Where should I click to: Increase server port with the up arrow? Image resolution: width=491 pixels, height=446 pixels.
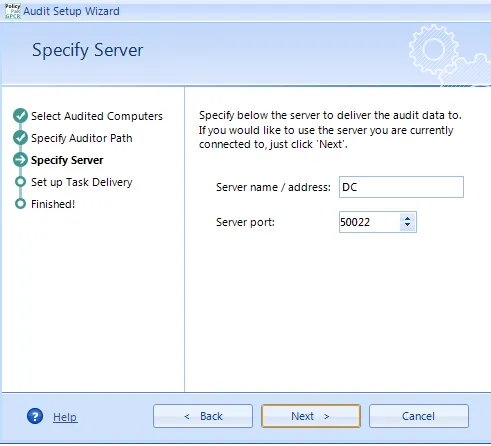[x=407, y=218]
